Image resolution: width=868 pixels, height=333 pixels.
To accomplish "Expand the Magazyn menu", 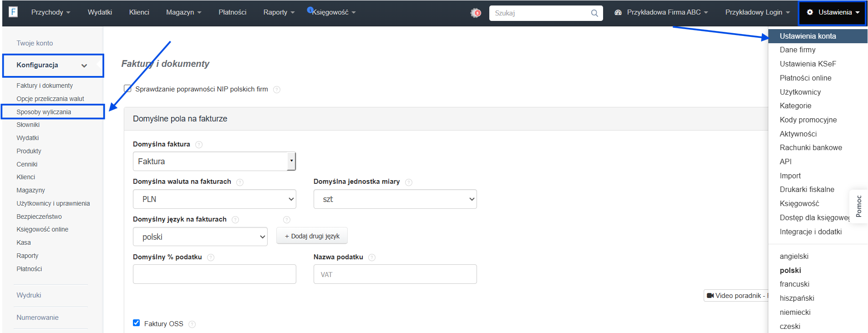I will pyautogui.click(x=183, y=12).
